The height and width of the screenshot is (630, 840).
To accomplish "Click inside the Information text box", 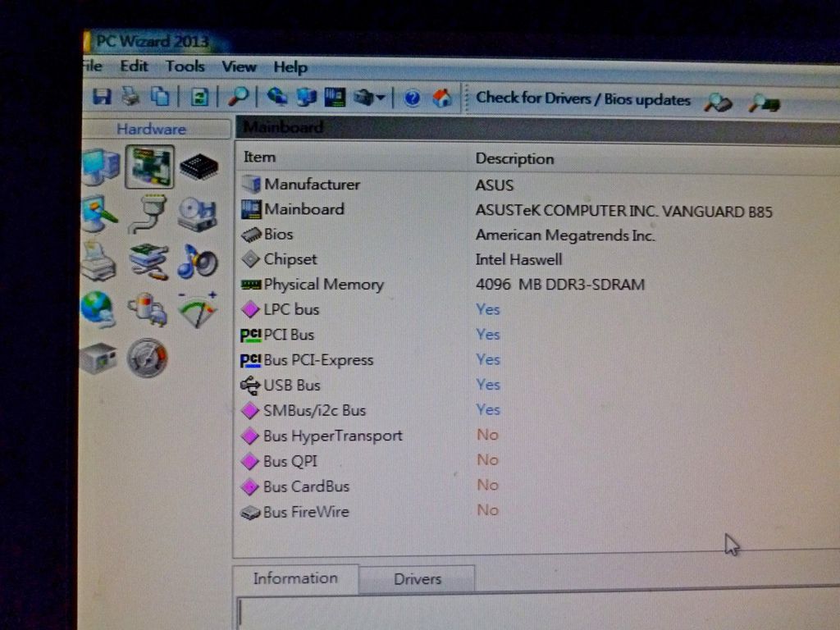I will click(x=538, y=614).
